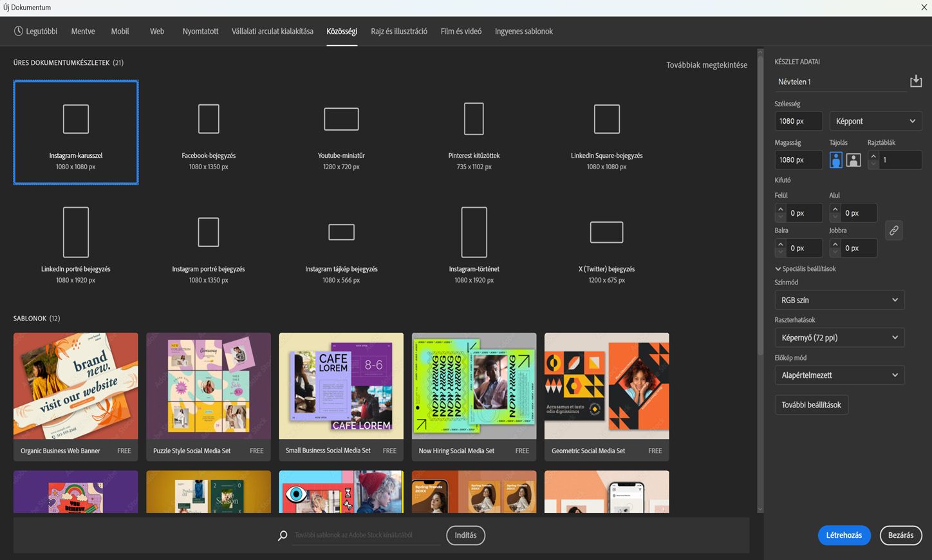Viewport: 932px width, 560px height.
Task: Set orientation to portrait
Action: pos(836,160)
